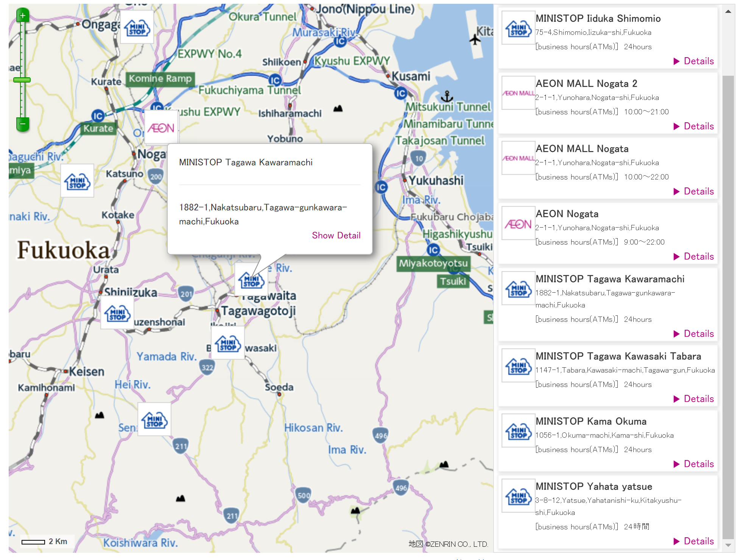Open Details for MINISTOP Iiduka Shimomio
740x560 pixels.
[694, 61]
